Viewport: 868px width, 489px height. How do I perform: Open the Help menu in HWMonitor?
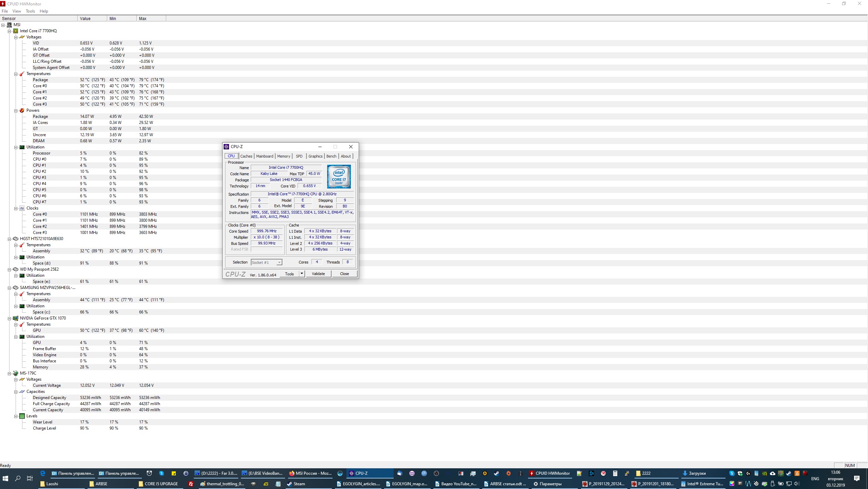pos(44,11)
